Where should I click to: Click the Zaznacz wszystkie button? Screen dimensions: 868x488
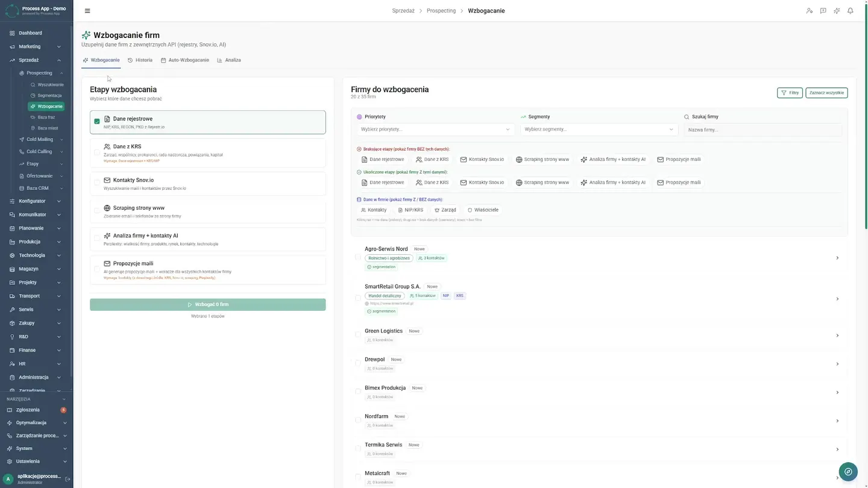826,93
